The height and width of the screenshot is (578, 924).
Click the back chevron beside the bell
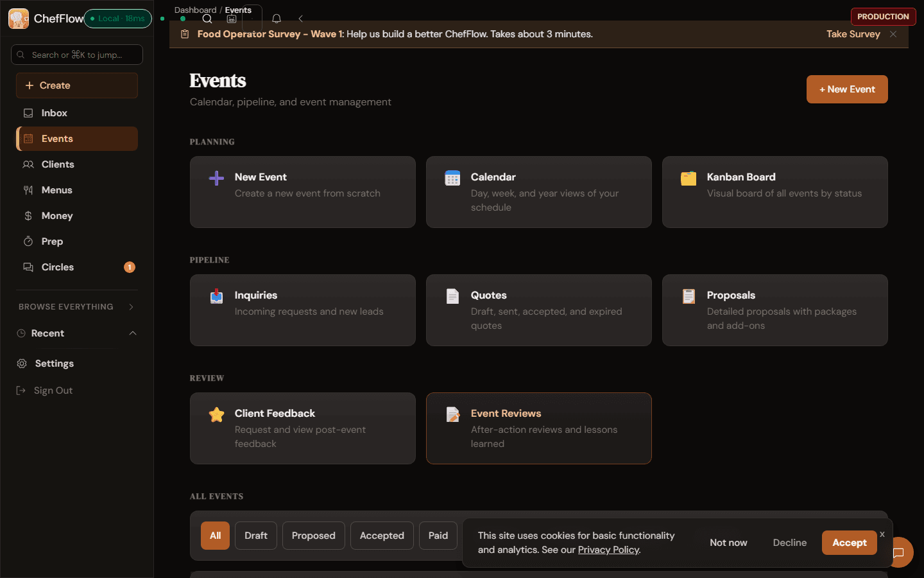[300, 19]
